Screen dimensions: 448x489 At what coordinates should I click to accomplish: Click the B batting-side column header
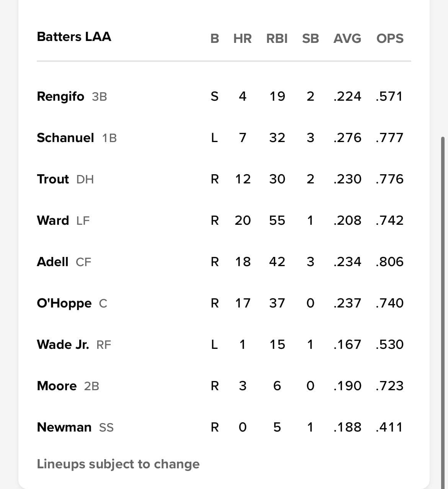[x=215, y=38]
